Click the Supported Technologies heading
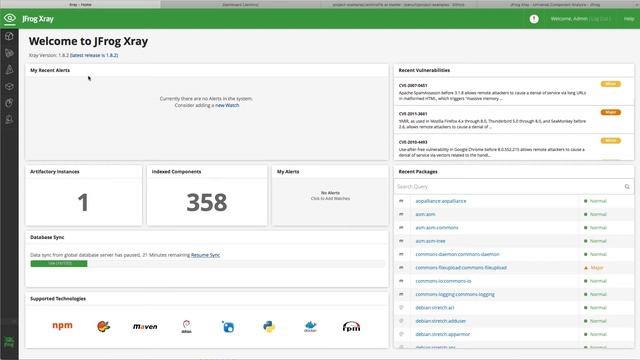Screen dimensions: 640x360 58,299
